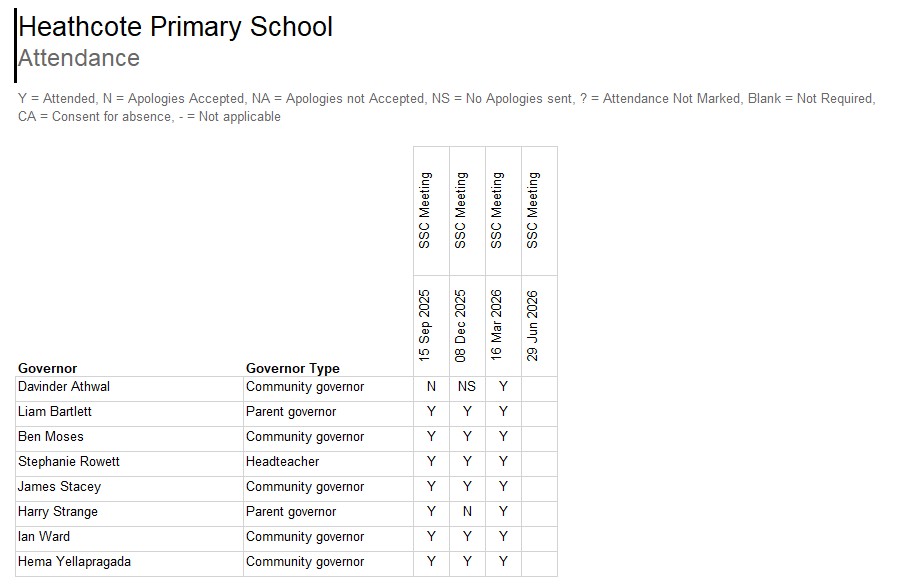This screenshot has width=905, height=587.
Task: Click Hema Yellapragada's empty 29 Jun cell
Action: (x=539, y=562)
